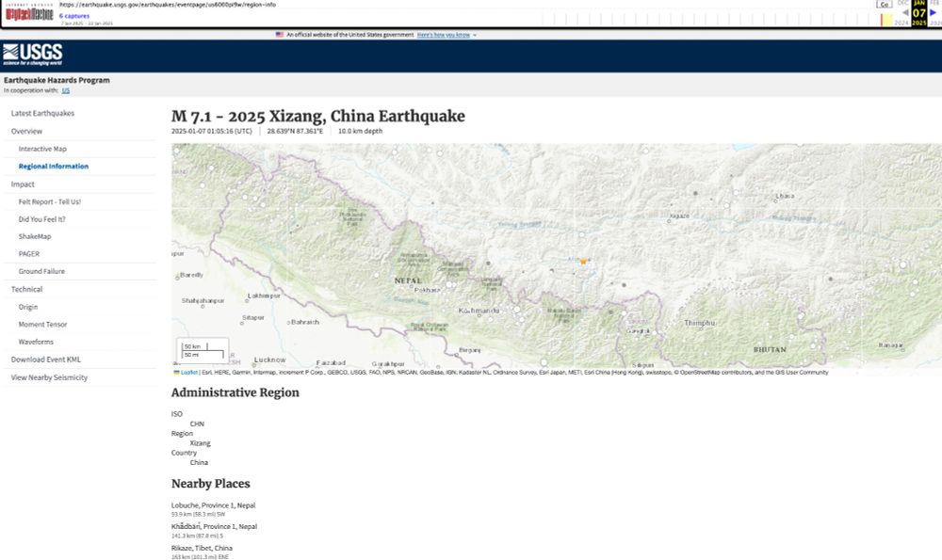Go to previous capture using the left arrow
The image size is (942, 560).
pyautogui.click(x=905, y=12)
